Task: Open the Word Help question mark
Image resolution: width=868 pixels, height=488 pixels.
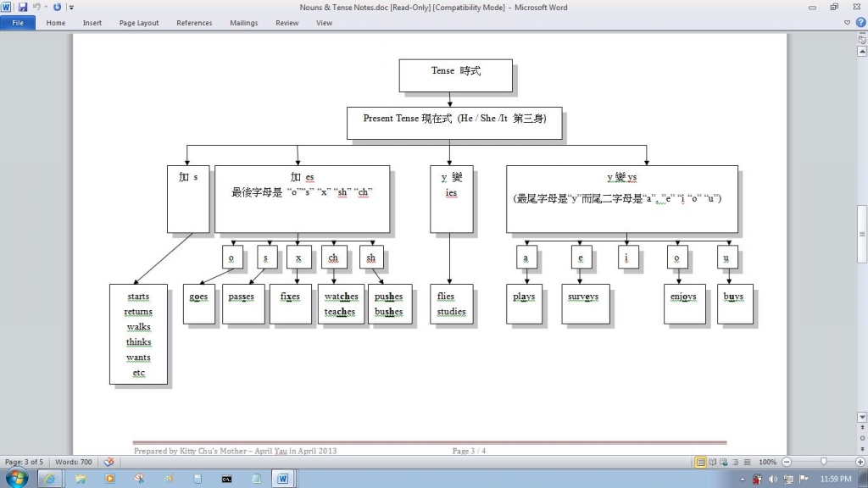Action: [860, 23]
